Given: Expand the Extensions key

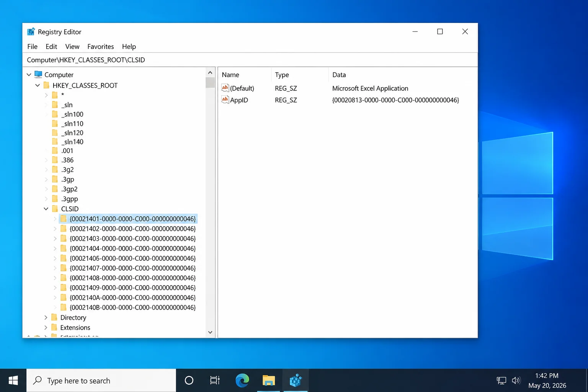Looking at the screenshot, I should (x=46, y=327).
